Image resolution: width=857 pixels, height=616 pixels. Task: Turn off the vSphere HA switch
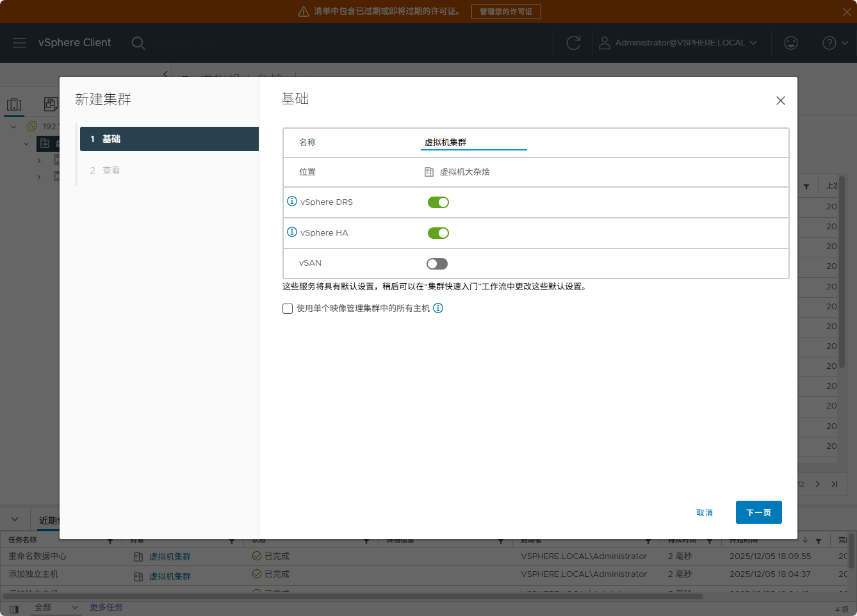(x=438, y=233)
